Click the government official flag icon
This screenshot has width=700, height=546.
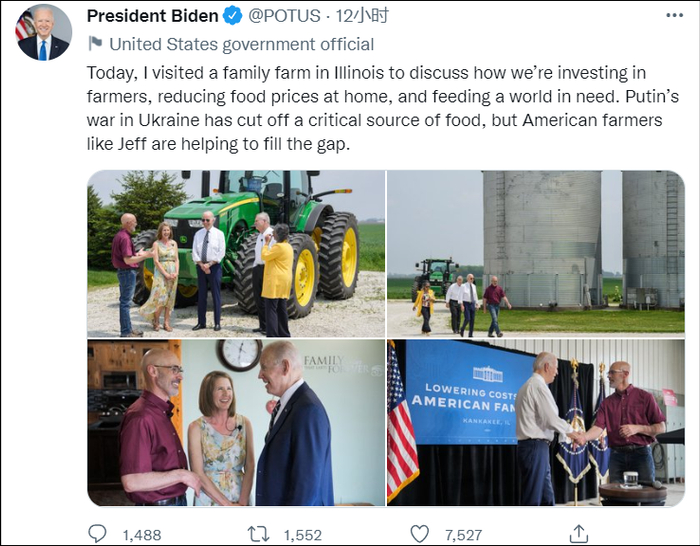[95, 44]
